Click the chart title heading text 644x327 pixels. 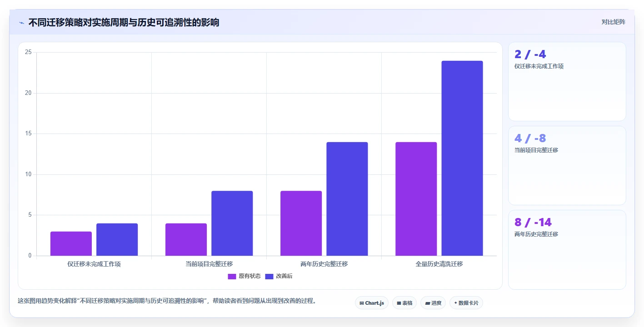tap(124, 23)
